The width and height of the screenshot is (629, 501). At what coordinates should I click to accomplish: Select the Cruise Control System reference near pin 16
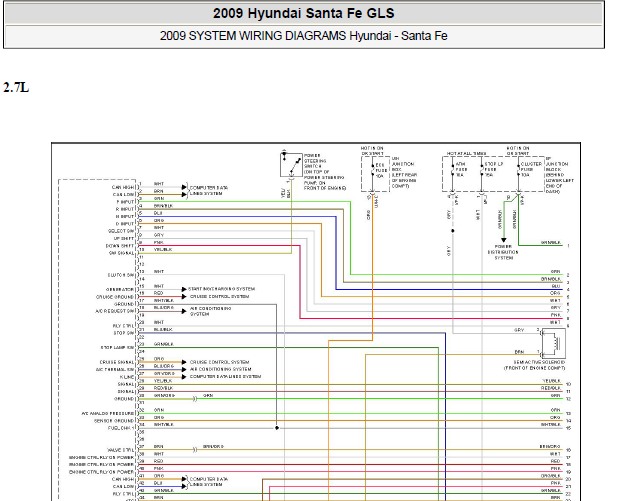(x=215, y=295)
